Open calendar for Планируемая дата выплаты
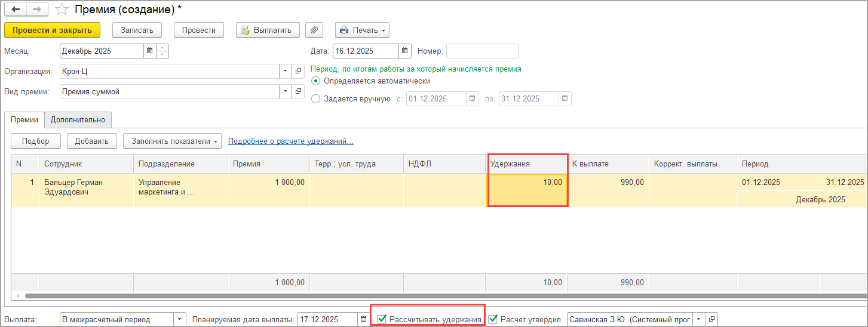868x327 pixels. [363, 320]
